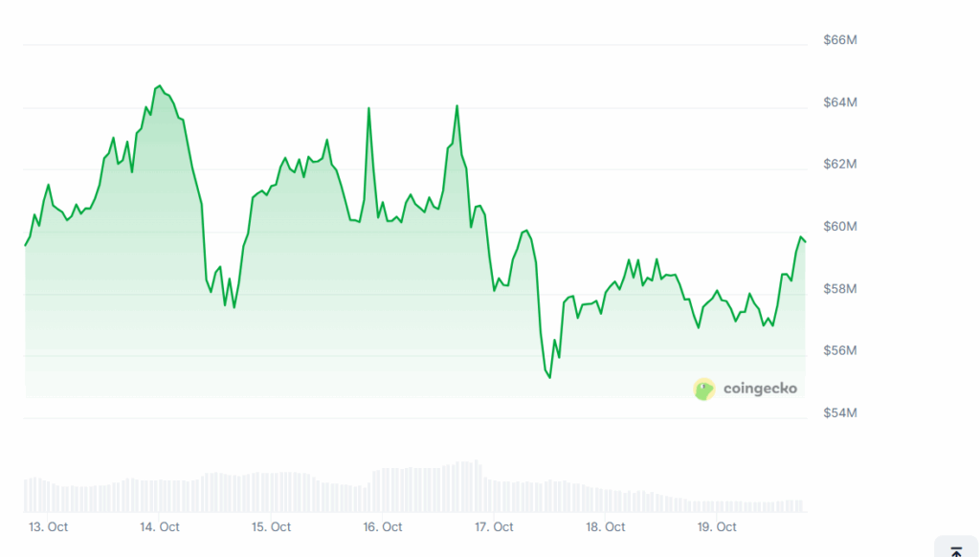
Task: Click the $64M price axis label
Action: pos(839,102)
